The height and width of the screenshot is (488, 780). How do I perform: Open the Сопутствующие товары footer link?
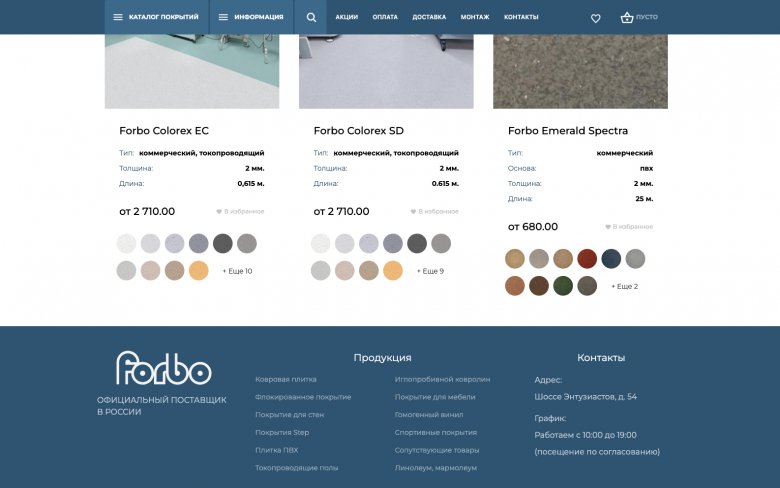point(437,450)
